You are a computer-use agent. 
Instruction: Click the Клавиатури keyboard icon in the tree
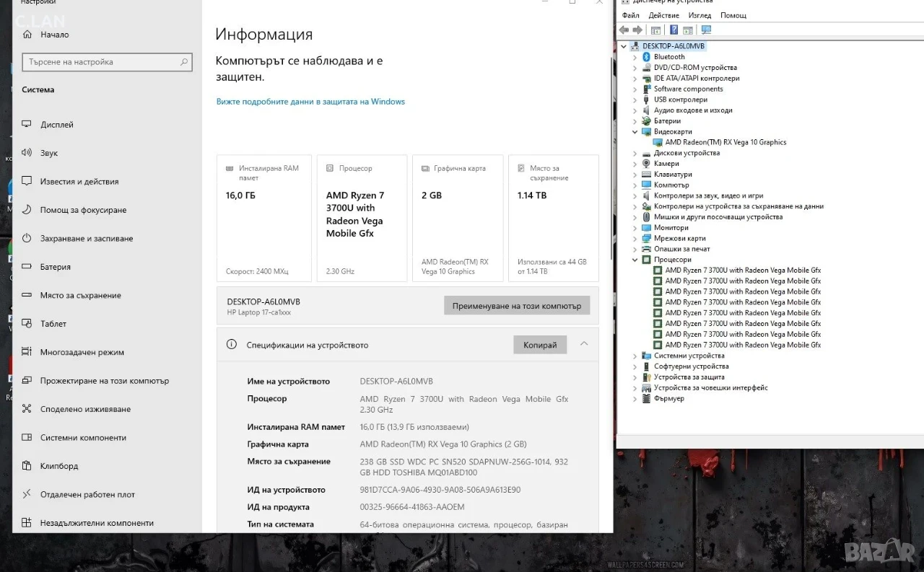pyautogui.click(x=647, y=175)
